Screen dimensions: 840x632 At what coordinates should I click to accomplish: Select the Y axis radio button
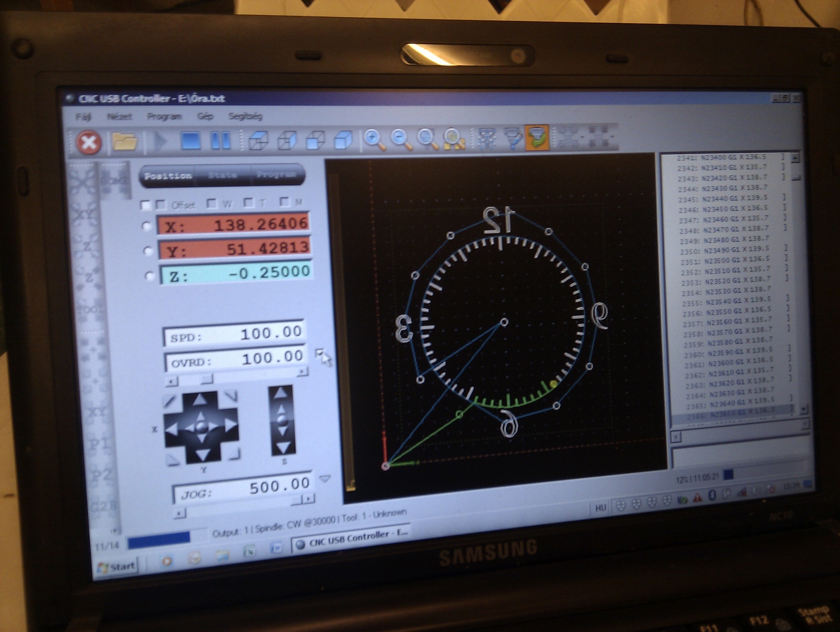pos(148,251)
